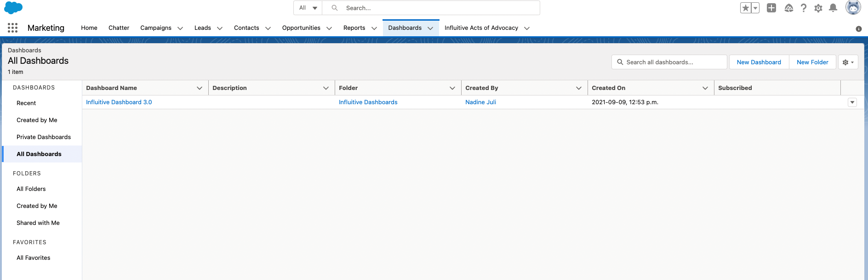
Task: Expand the Opportunities tab menu chevron
Action: [329, 28]
